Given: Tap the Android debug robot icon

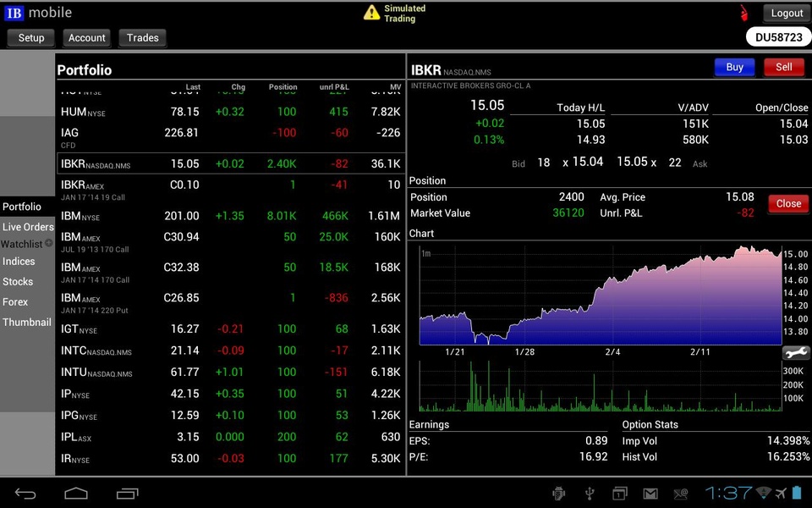Looking at the screenshot, I should [x=558, y=493].
